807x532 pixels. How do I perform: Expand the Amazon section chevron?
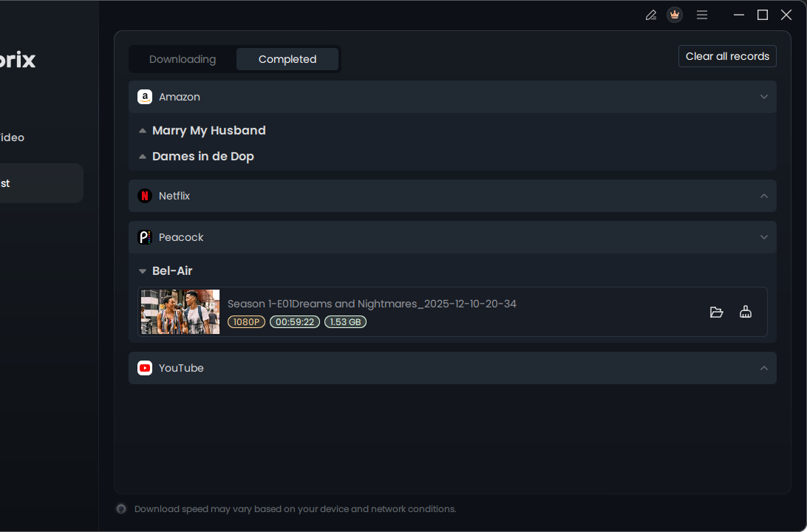point(764,97)
